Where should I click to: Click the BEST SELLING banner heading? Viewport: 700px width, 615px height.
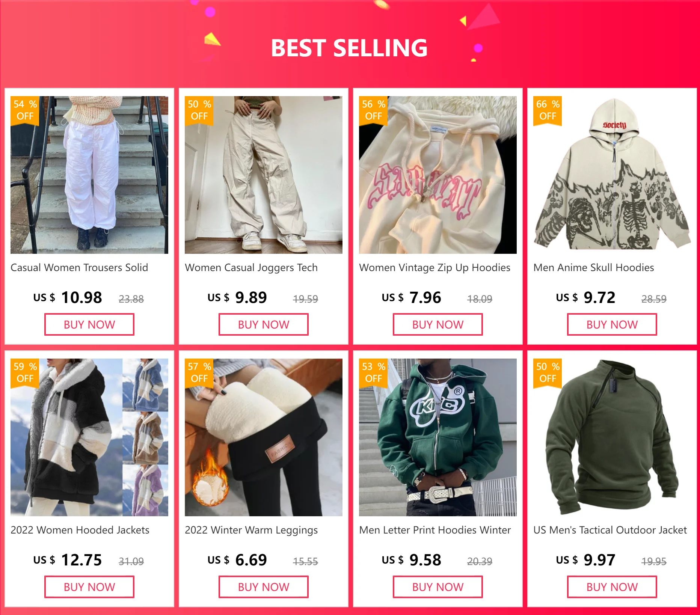point(349,48)
